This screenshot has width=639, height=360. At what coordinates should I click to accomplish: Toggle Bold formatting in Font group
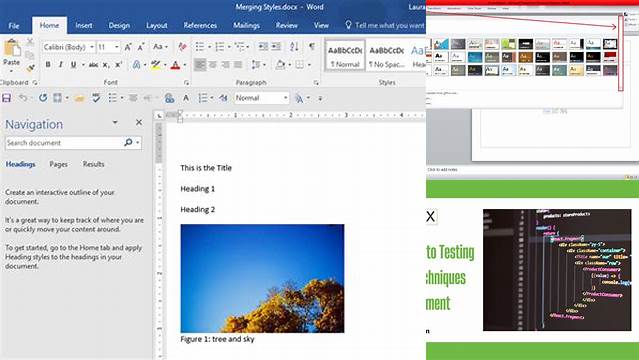48,64
